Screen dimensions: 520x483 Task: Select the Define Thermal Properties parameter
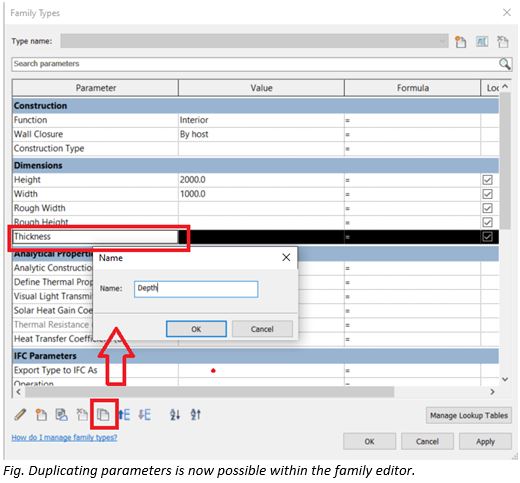[x=53, y=282]
